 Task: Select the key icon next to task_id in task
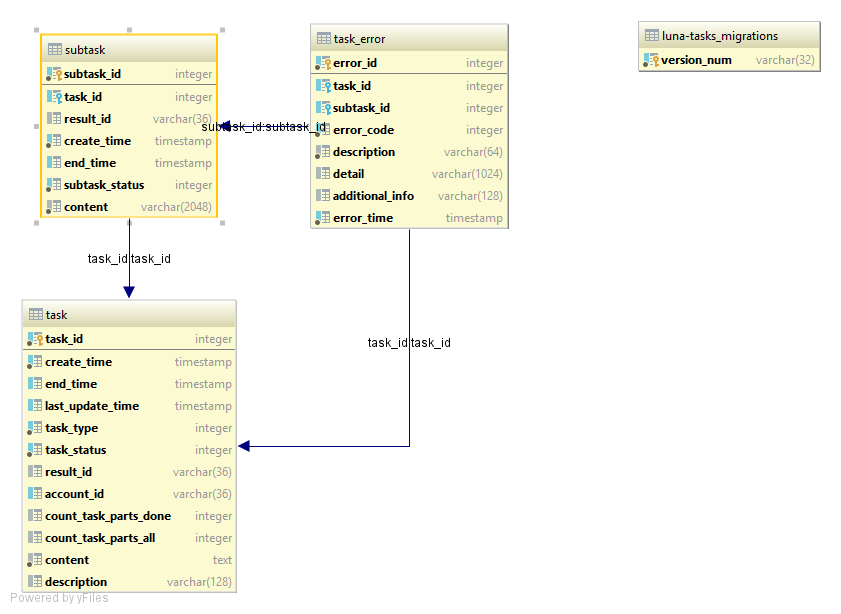(35, 339)
